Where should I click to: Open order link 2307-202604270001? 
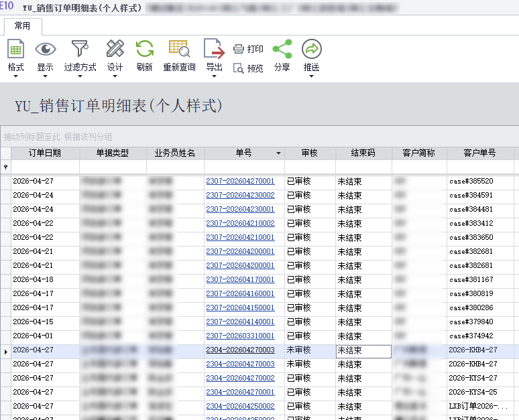click(x=240, y=182)
